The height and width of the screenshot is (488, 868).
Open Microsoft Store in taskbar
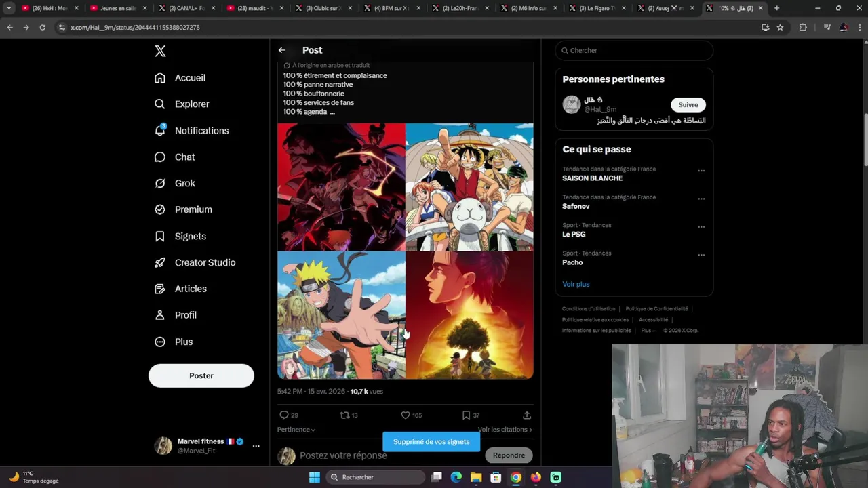(x=496, y=477)
